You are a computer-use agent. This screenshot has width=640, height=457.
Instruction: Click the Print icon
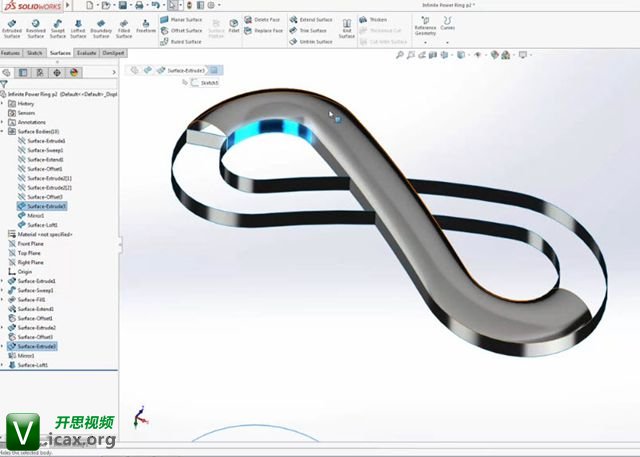point(139,5)
